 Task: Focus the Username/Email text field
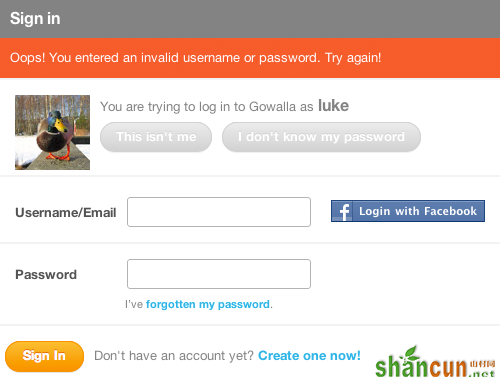pyautogui.click(x=219, y=212)
